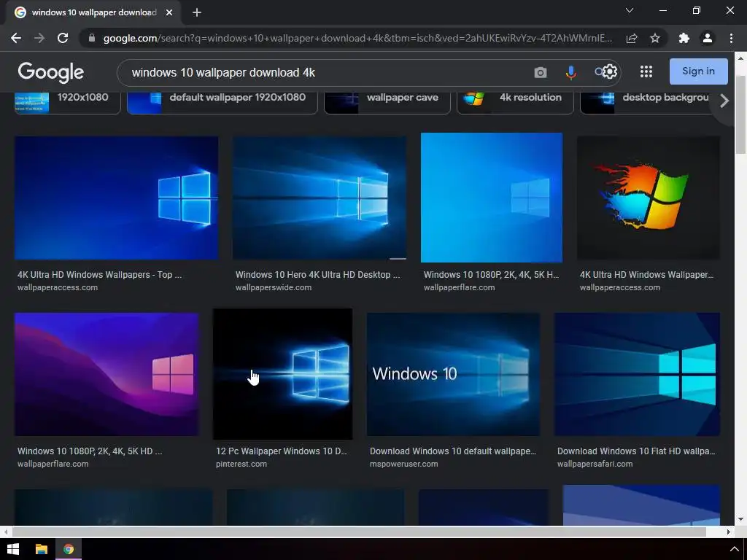The height and width of the screenshot is (560, 747).
Task: Start voice search with the microphone icon
Action: pyautogui.click(x=570, y=72)
